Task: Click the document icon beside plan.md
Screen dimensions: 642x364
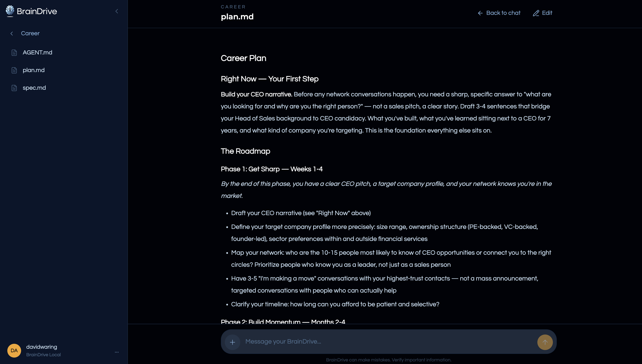Action: [x=14, y=70]
